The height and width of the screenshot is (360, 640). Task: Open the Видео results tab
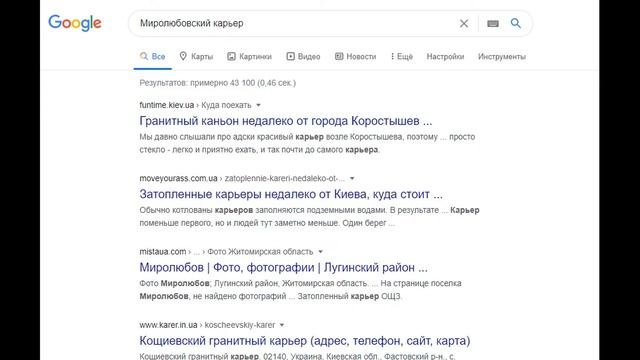pyautogui.click(x=303, y=56)
